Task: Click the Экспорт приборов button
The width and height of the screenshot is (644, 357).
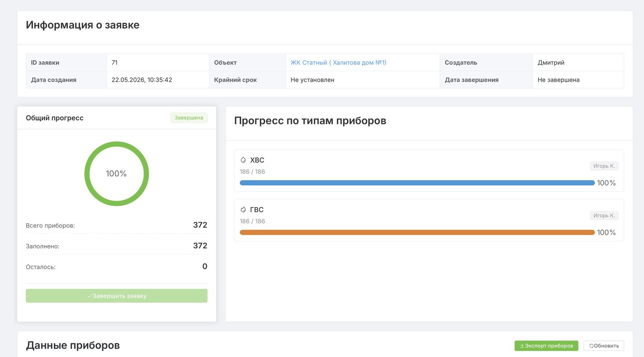Action: coord(546,346)
